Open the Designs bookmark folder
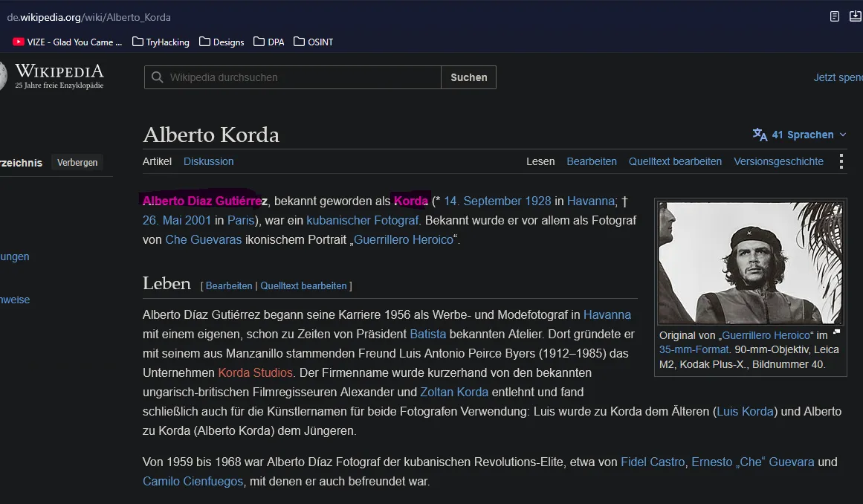Image resolution: width=863 pixels, height=504 pixels. [222, 42]
